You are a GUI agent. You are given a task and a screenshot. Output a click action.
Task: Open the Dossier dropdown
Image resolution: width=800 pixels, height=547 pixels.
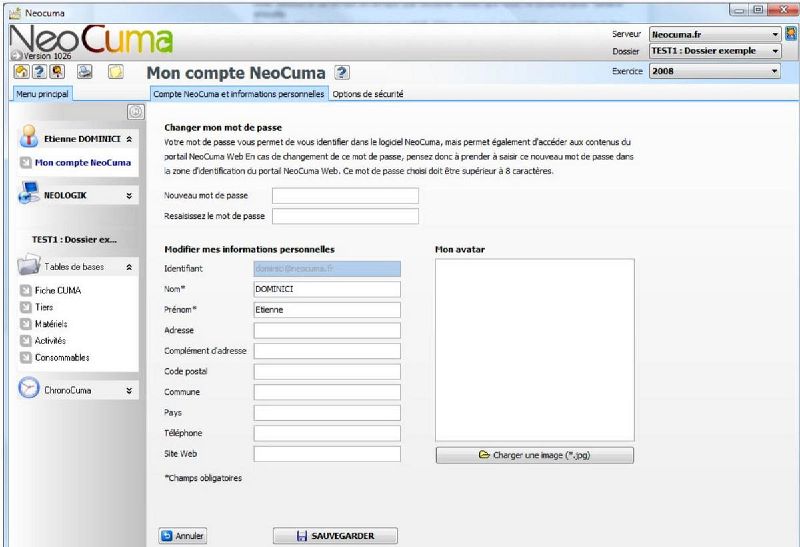pos(715,51)
